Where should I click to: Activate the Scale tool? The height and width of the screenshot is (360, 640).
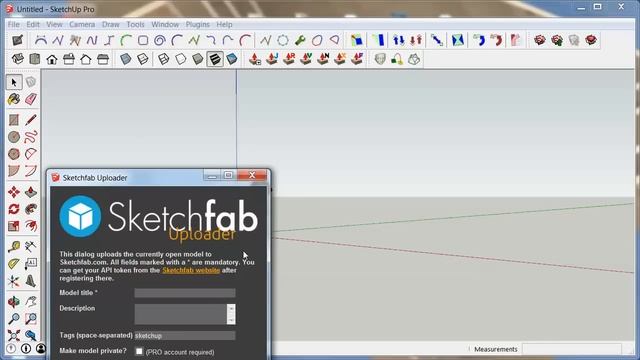(14, 226)
